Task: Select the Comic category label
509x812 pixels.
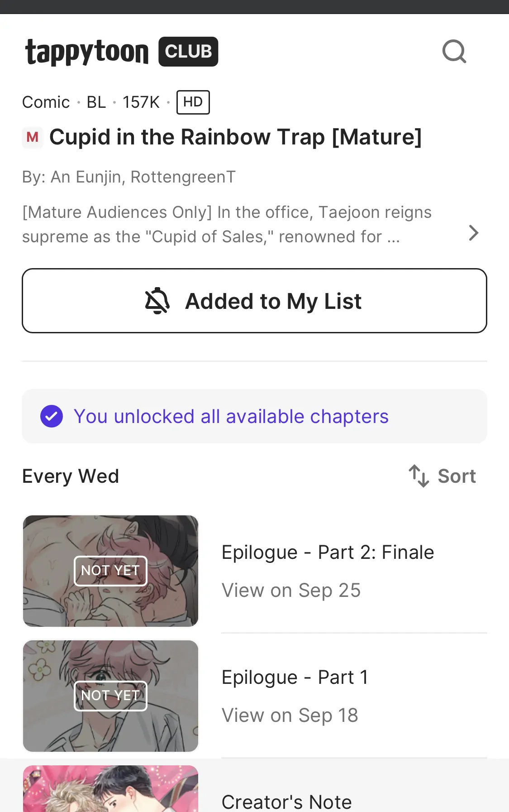Action: (46, 102)
